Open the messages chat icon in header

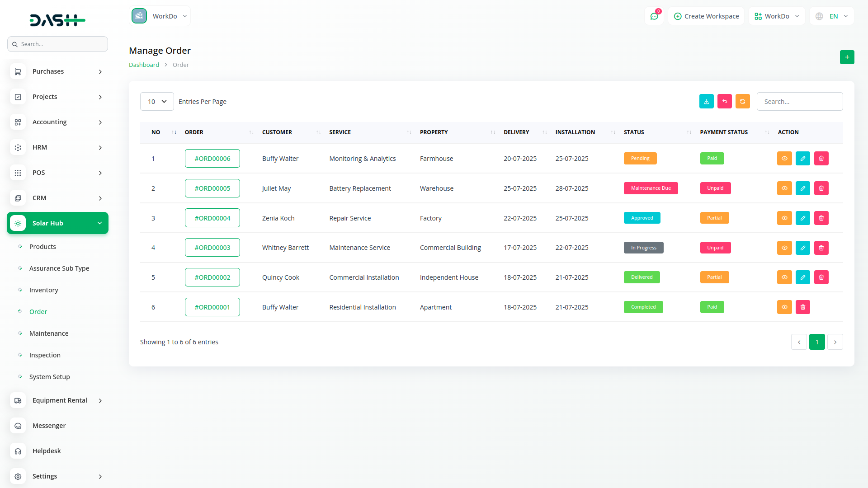654,16
